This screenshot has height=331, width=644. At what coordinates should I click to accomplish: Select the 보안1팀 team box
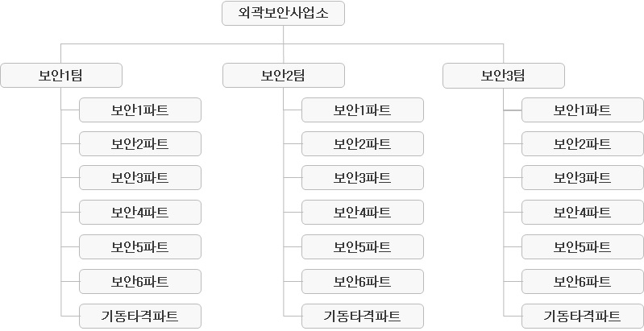coord(61,76)
